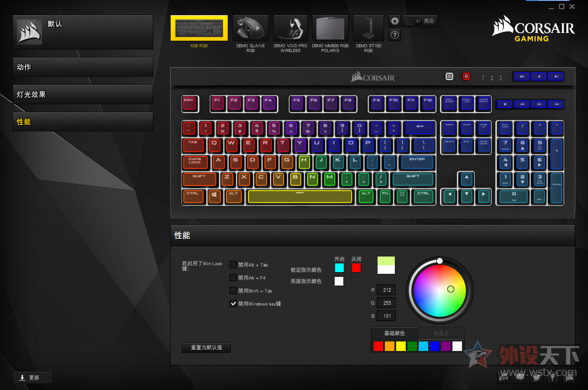Viewport: 588px width, 390px height.
Task: Pick the cyan 开启 lock indicator color
Action: coord(339,268)
